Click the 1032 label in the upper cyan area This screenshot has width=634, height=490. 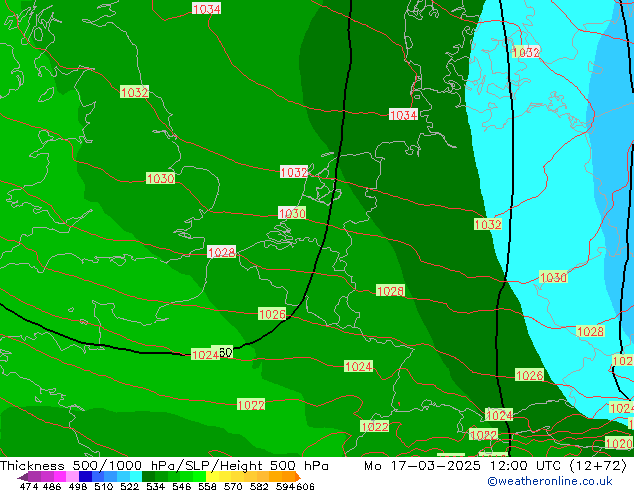(x=526, y=52)
